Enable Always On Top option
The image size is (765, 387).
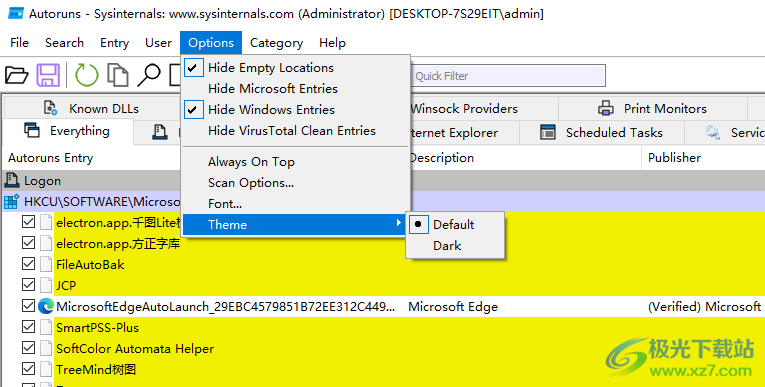click(295, 162)
